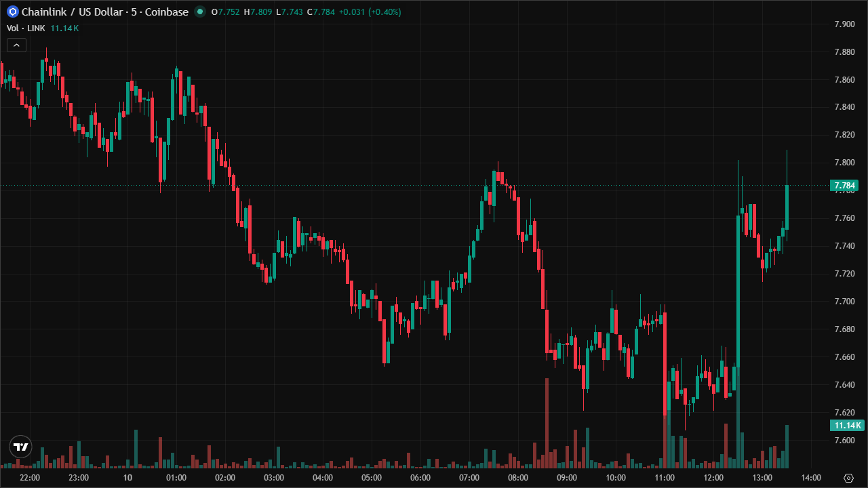The image size is (868, 488).
Task: Click the Vol · LINK indicator legend
Action: [26, 28]
